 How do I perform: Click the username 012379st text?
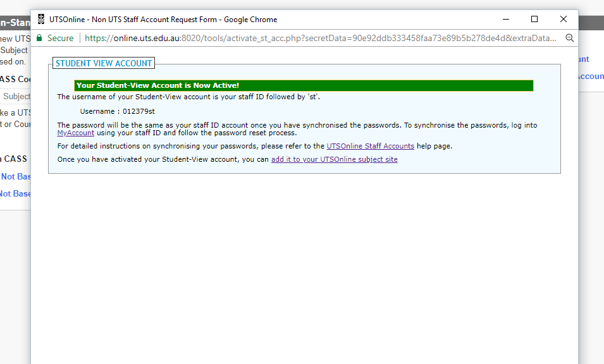(x=139, y=111)
